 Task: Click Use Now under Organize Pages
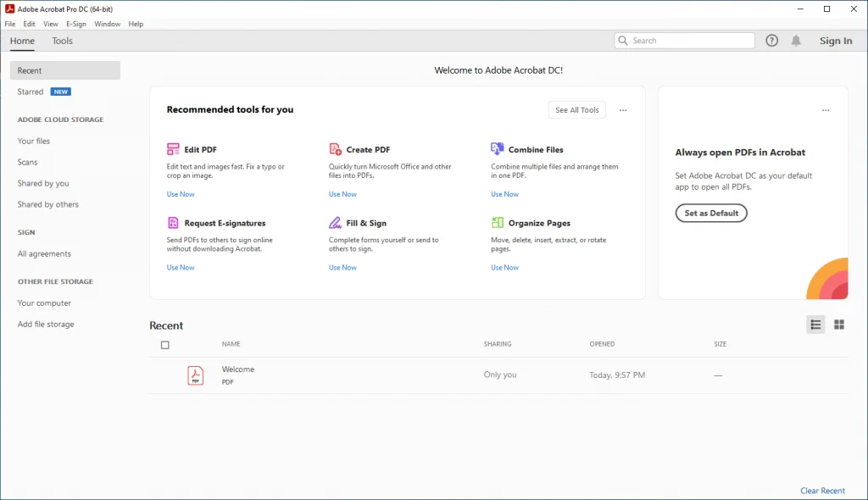click(505, 268)
